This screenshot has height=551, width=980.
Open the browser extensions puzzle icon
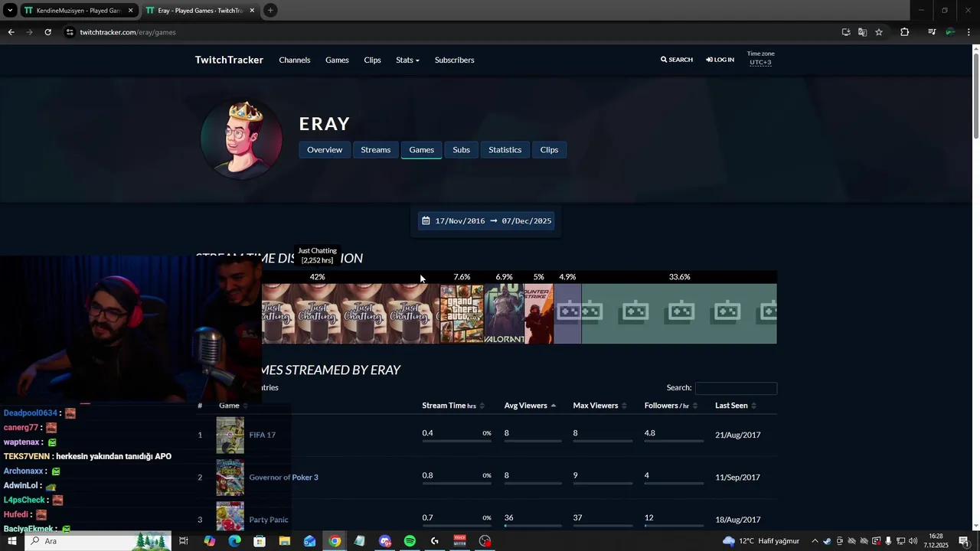click(904, 32)
